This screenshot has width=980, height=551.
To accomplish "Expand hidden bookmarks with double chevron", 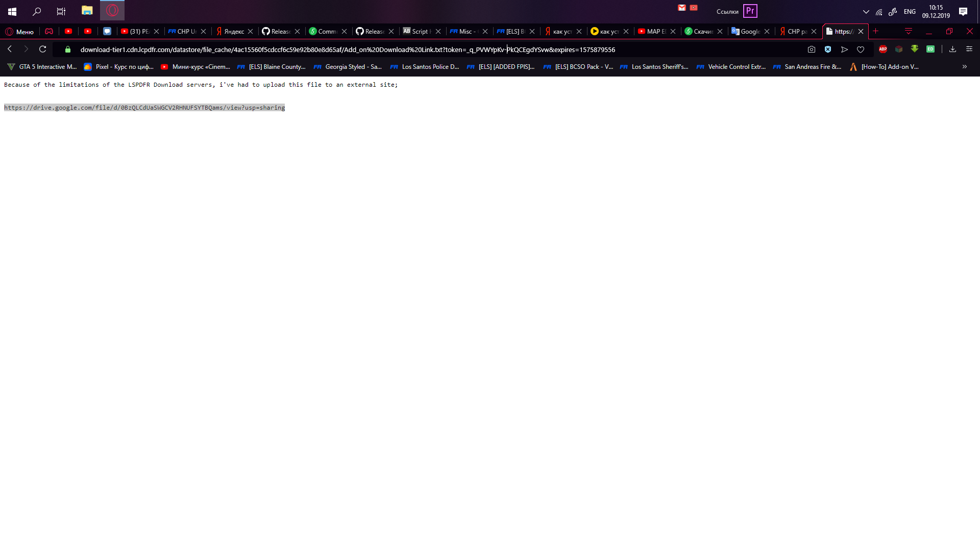I will (x=965, y=67).
